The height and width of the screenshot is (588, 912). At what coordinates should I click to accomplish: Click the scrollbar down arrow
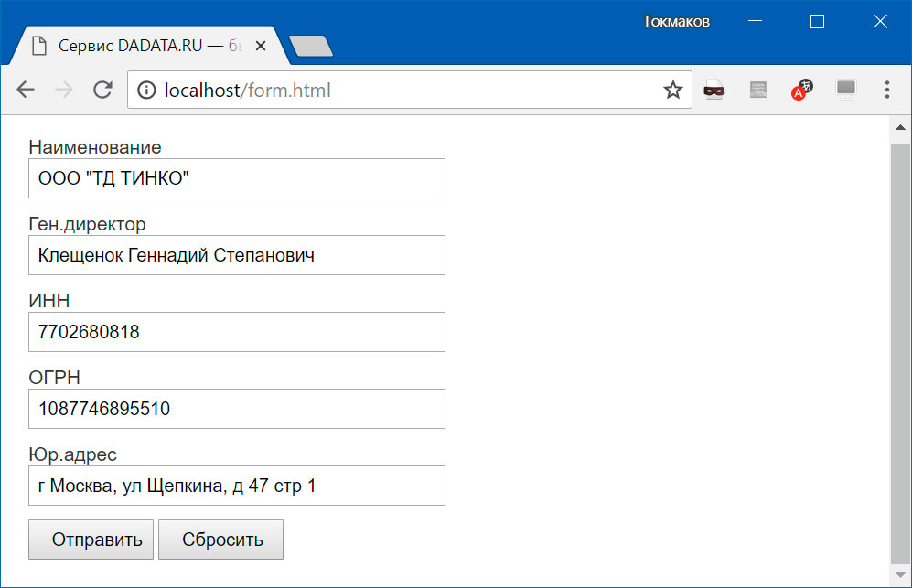pos(900,578)
